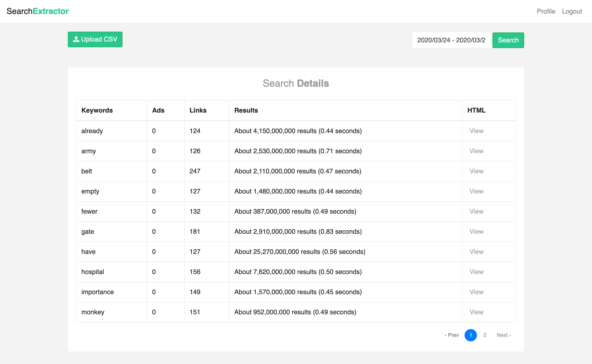
Task: View HTML for the 'already' keyword
Action: click(476, 131)
